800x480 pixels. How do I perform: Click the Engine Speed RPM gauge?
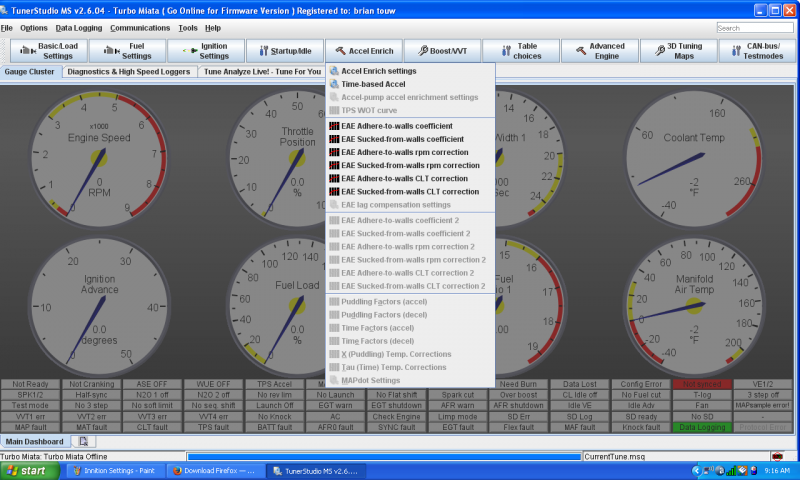click(x=98, y=158)
